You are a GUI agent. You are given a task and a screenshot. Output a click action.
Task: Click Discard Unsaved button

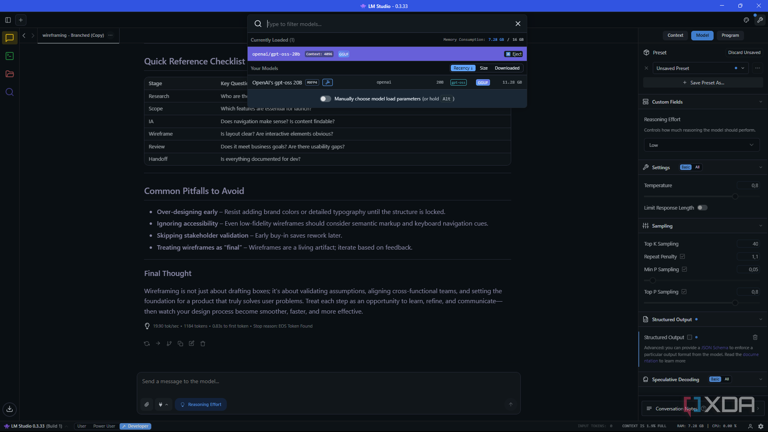tap(744, 52)
